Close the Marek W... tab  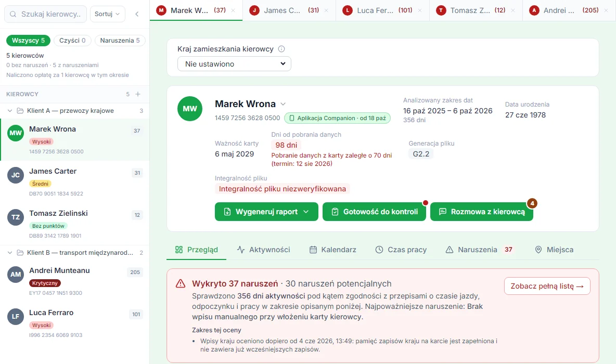point(234,10)
